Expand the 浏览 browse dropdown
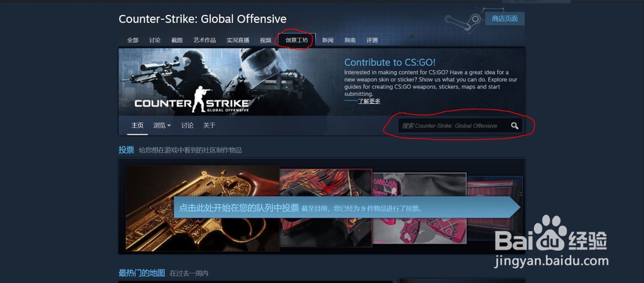The image size is (644, 283). [x=162, y=126]
